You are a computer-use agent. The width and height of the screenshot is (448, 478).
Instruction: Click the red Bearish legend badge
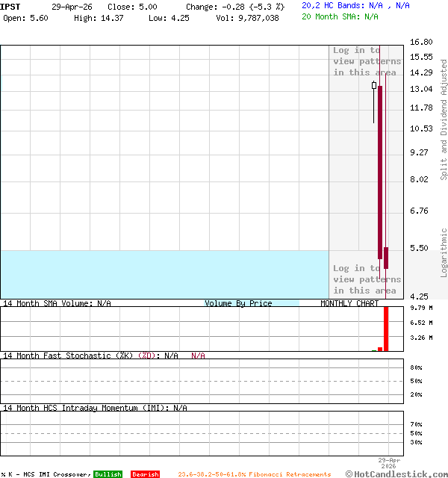(x=145, y=474)
